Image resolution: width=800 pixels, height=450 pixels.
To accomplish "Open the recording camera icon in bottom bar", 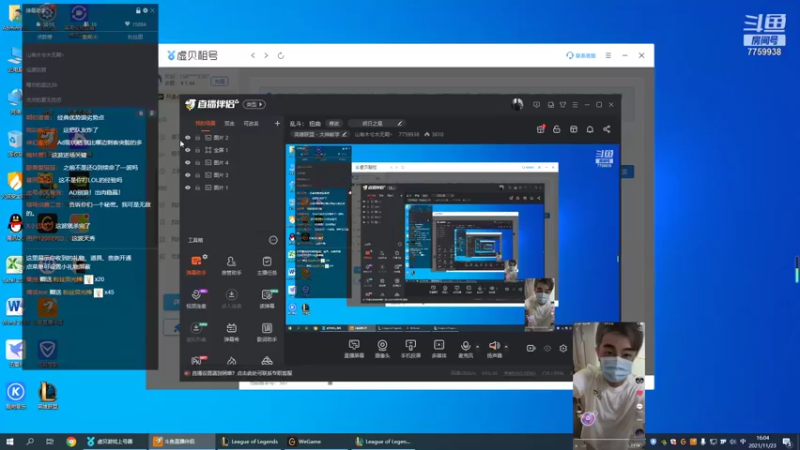I will pyautogui.click(x=531, y=348).
